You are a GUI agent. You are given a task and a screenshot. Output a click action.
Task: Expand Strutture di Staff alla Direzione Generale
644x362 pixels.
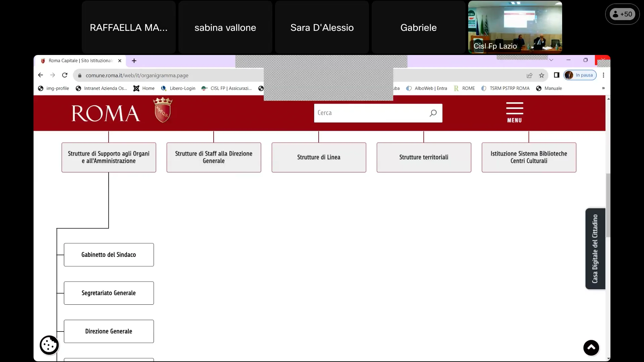214,158
